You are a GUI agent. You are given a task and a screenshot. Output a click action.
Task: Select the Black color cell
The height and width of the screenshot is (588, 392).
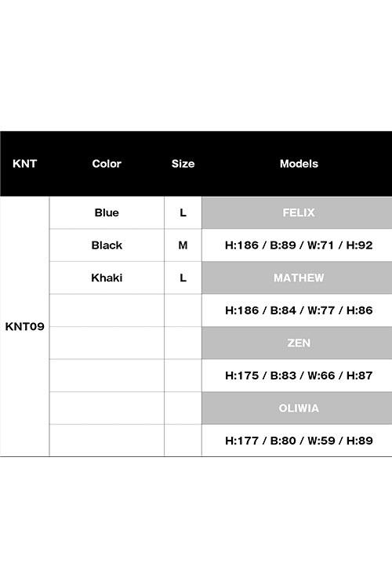tap(107, 245)
